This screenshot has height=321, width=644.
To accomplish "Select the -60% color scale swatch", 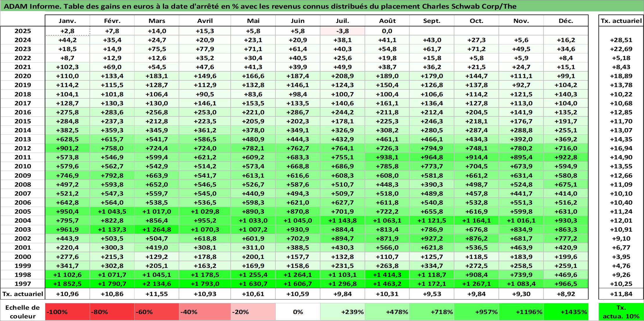I will [157, 312].
